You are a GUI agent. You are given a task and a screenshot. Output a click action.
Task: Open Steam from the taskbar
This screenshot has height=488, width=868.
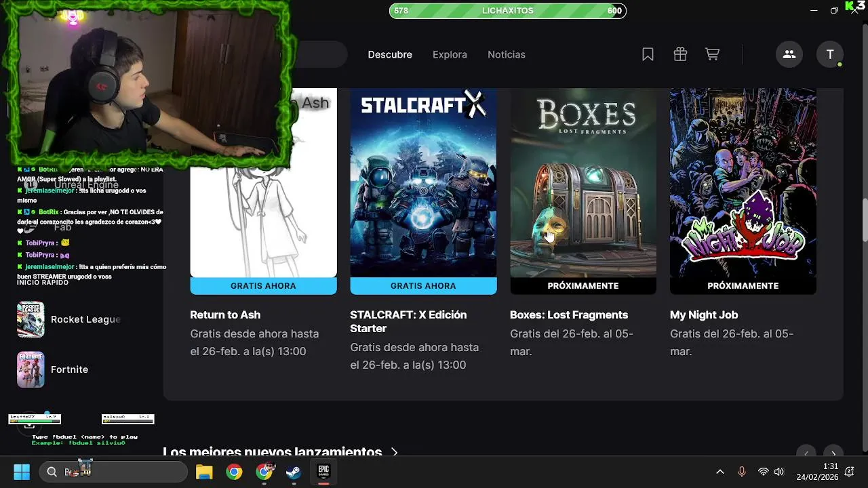(294, 472)
